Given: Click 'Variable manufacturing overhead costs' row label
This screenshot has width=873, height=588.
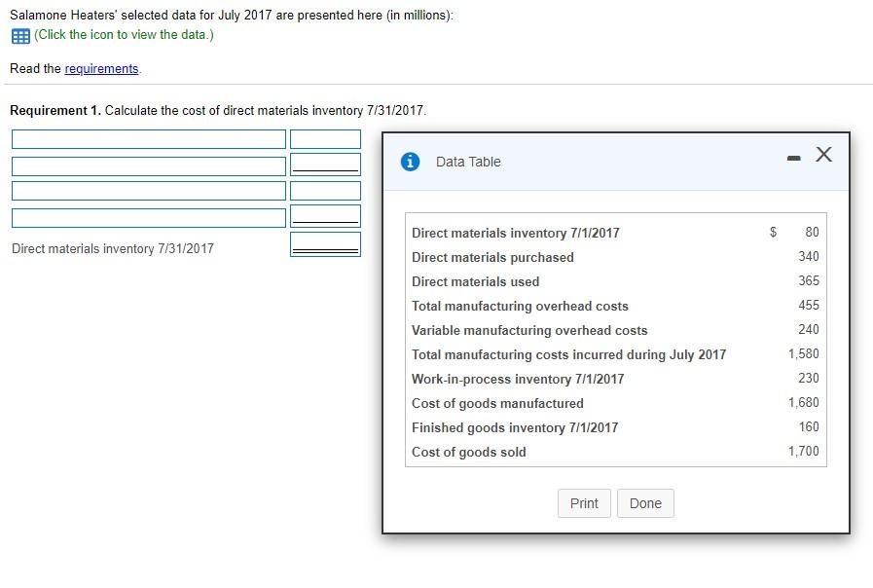Looking at the screenshot, I should (x=529, y=331).
